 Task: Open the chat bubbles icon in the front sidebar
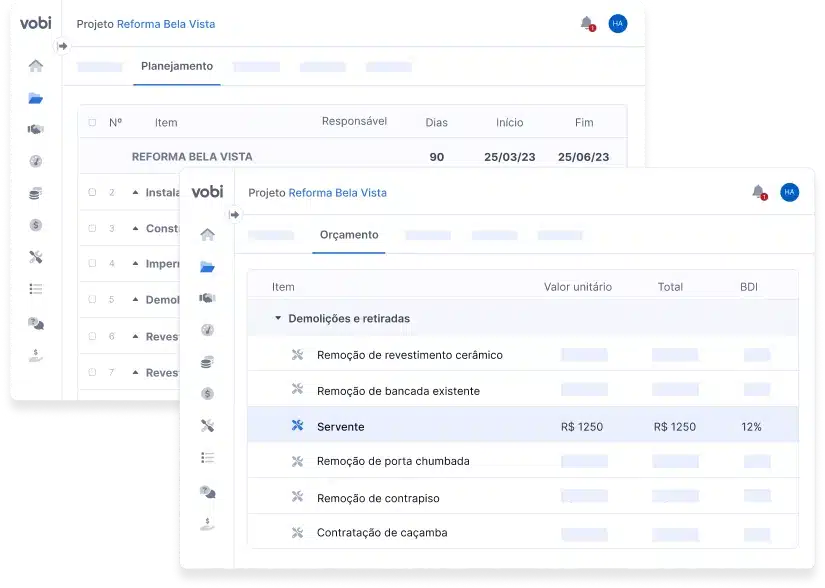pyautogui.click(x=207, y=490)
